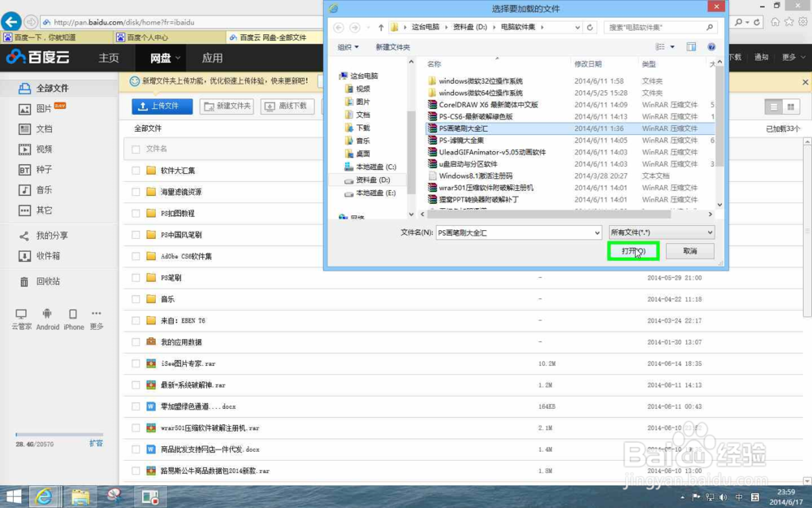Go to 主页 in Baidu Cloud nav

109,58
